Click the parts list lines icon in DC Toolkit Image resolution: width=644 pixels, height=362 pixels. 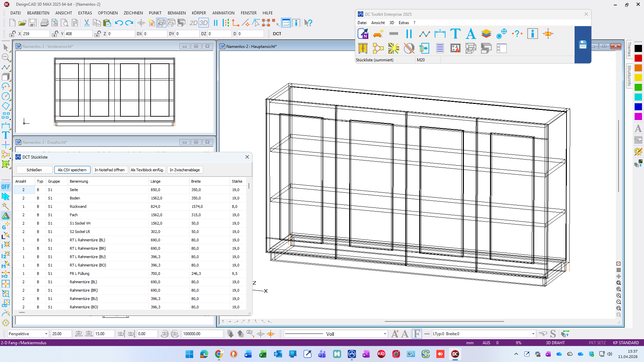[440, 48]
